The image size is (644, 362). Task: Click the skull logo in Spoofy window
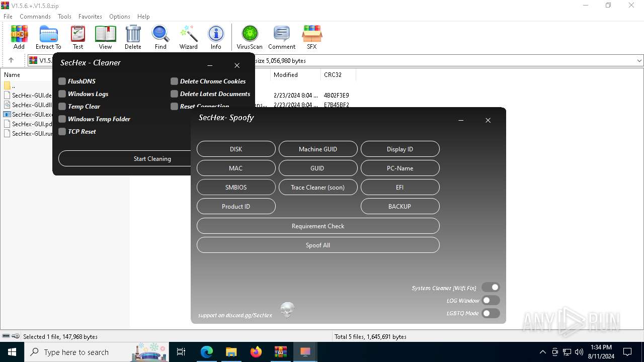(287, 310)
